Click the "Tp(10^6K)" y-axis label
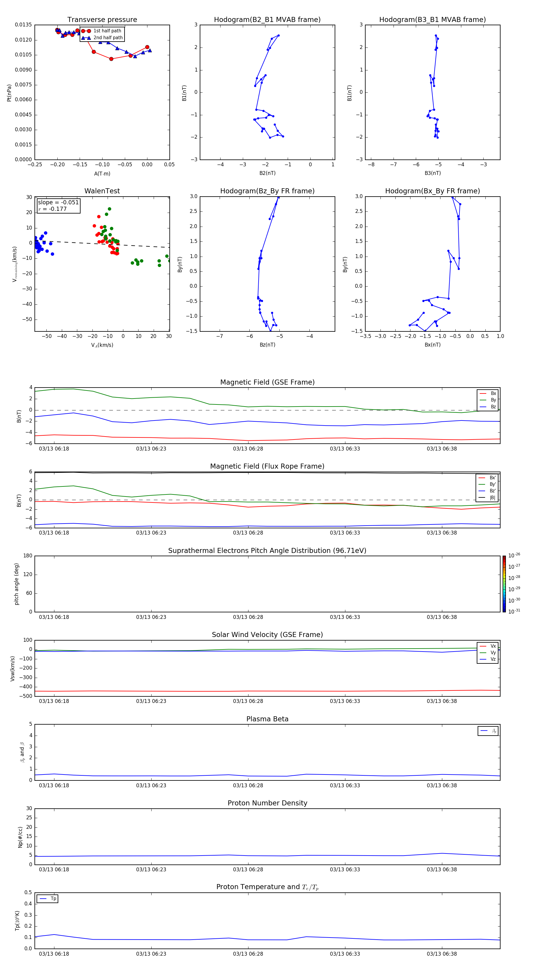535x980 pixels. pyautogui.click(x=17, y=921)
